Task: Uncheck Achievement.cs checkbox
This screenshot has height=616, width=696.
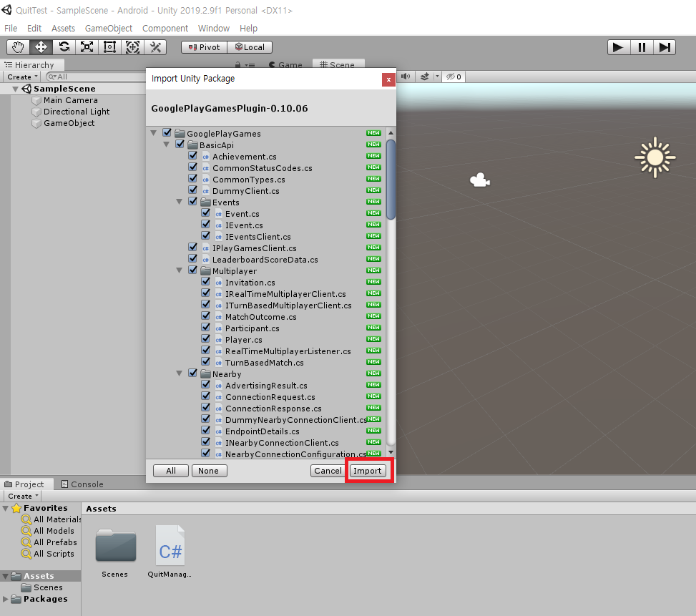Action: coord(192,156)
